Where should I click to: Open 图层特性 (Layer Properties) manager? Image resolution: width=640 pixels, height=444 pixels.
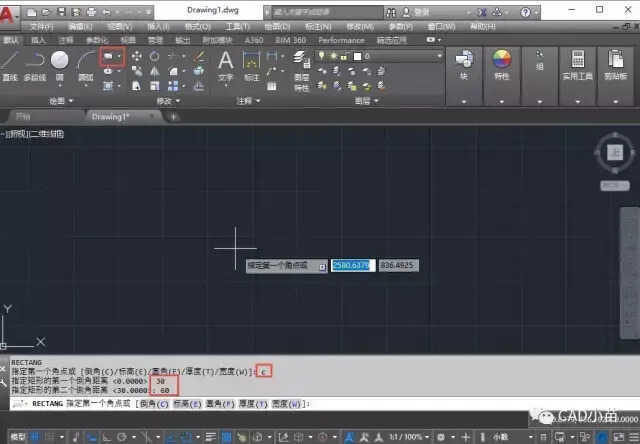point(302,70)
